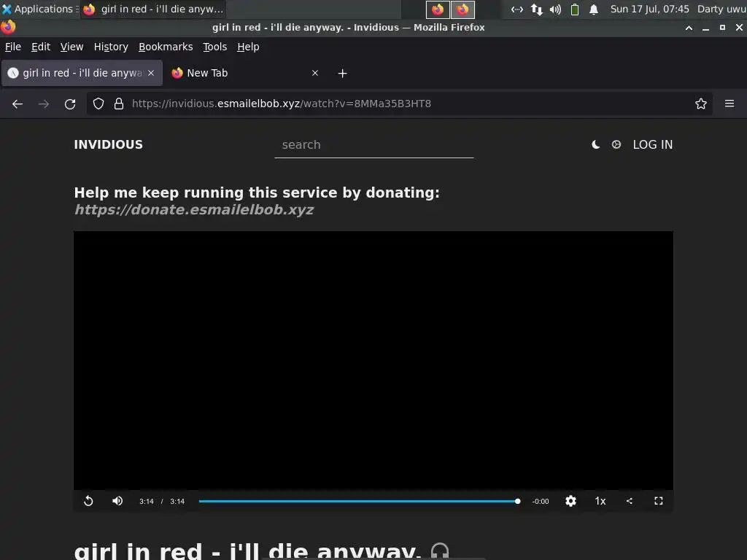Enter fullscreen video mode
Viewport: 747px width, 560px height.
[659, 501]
